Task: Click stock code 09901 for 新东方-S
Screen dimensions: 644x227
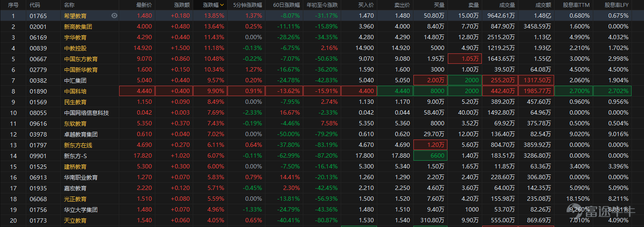Action: tap(35, 156)
